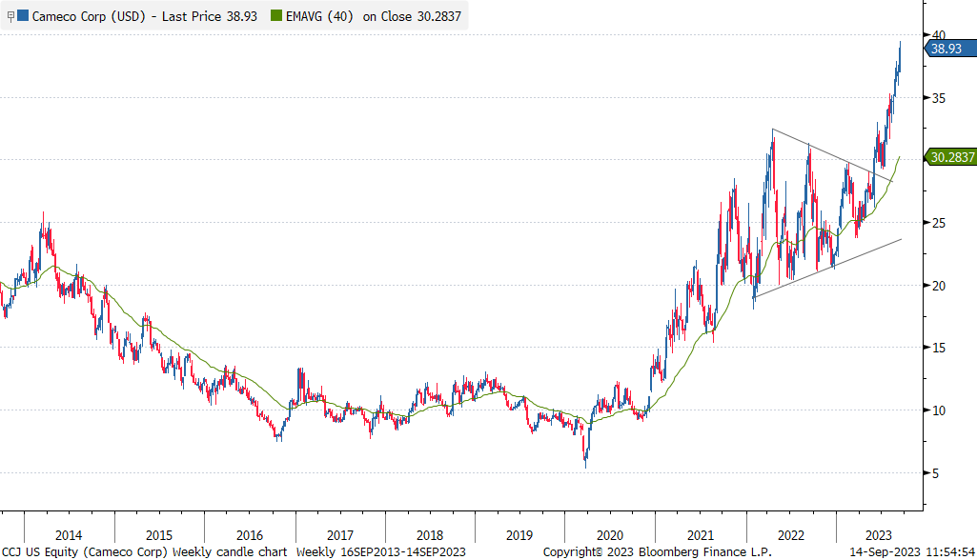Click the 2022 year label on the time axis
This screenshot has width=977, height=560.
[x=791, y=535]
